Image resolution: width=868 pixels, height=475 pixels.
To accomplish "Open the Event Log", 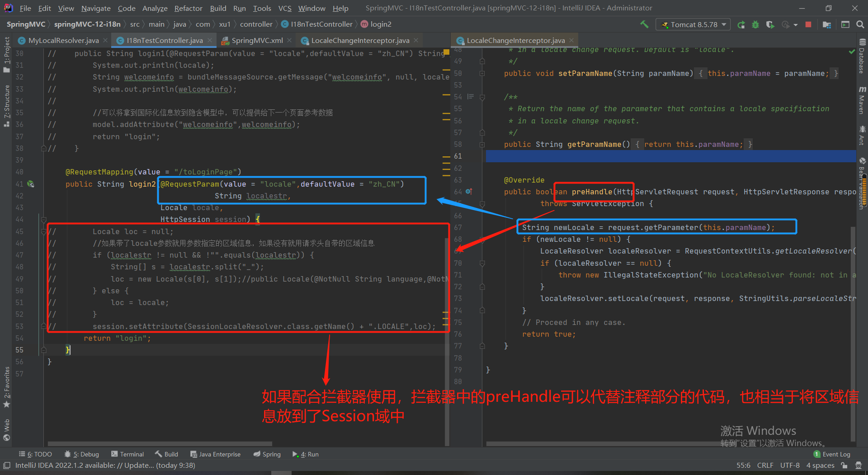I will (x=832, y=454).
